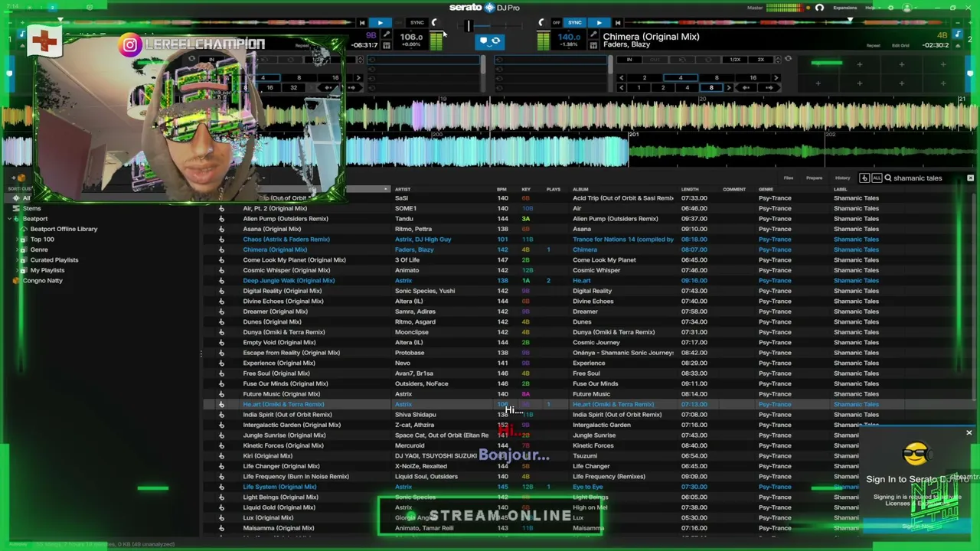
Task: Jump to previous track on right deck
Action: [x=618, y=23]
